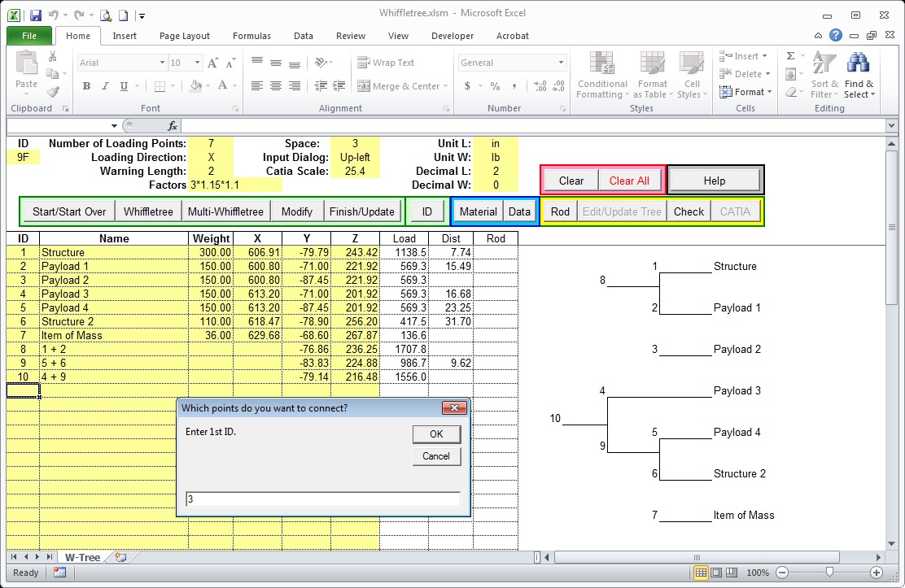
Task: Click the zoom slider handle
Action: click(829, 572)
